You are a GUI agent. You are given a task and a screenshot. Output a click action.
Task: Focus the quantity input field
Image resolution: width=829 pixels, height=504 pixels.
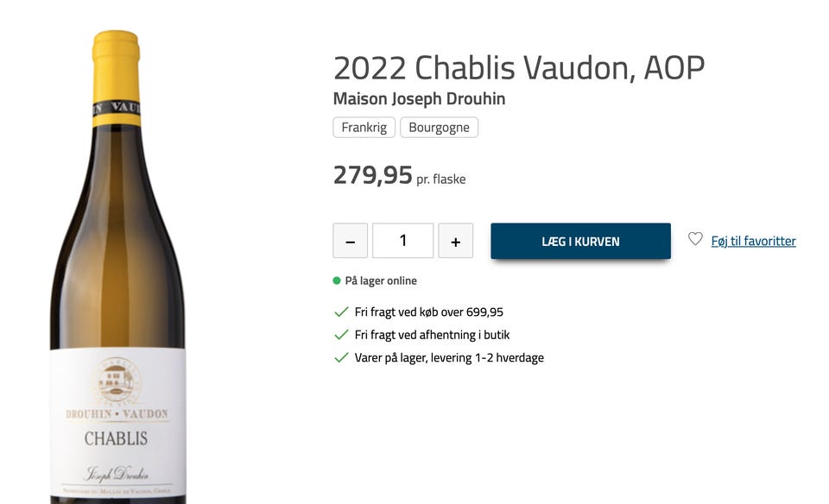(x=402, y=241)
